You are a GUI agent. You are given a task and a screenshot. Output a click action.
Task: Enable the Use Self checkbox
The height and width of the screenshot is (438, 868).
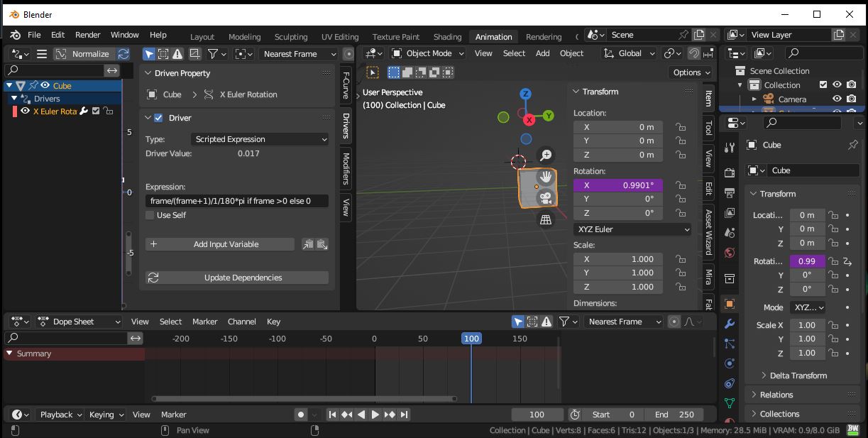click(150, 215)
